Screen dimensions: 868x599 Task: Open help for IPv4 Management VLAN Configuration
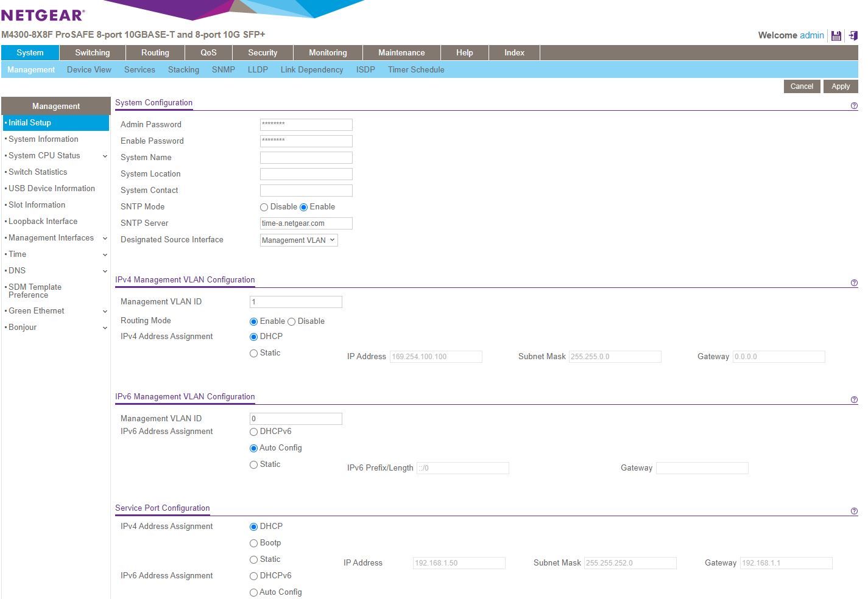854,283
